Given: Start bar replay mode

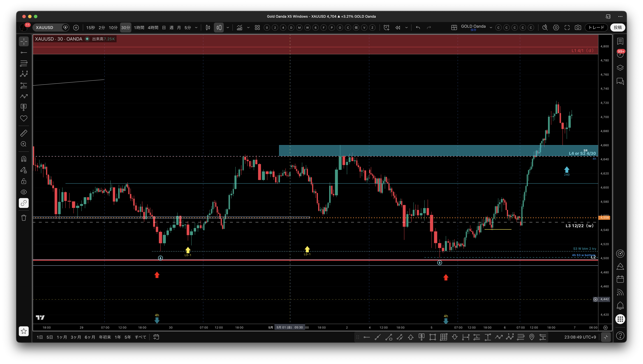Looking at the screenshot, I should (x=398, y=28).
